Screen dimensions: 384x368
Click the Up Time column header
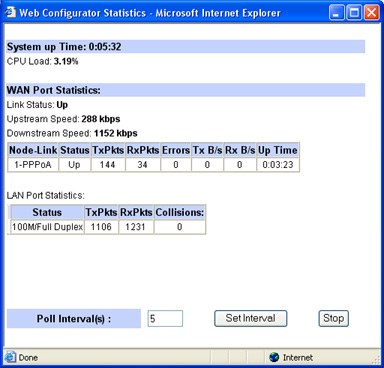(278, 150)
